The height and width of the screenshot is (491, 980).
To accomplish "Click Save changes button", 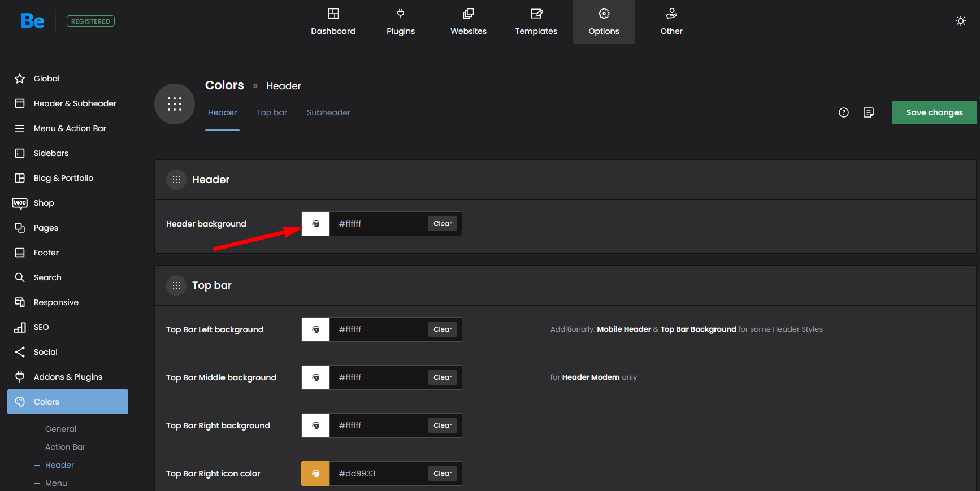I will [934, 112].
